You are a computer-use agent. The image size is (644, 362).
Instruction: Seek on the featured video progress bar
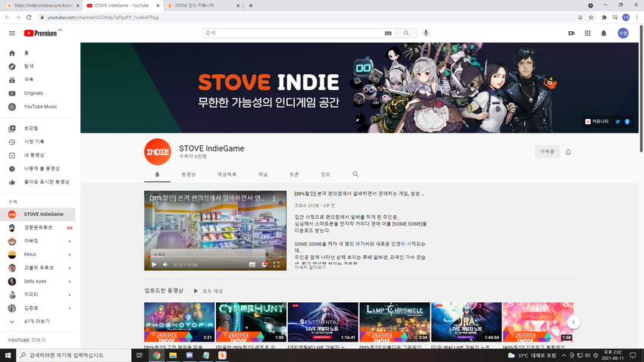[x=215, y=257]
